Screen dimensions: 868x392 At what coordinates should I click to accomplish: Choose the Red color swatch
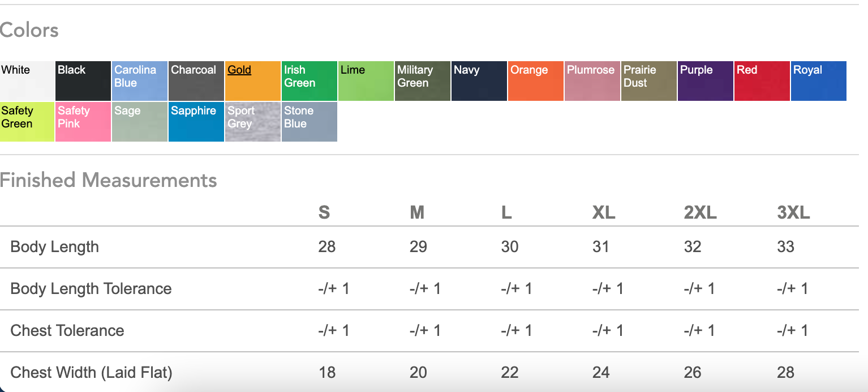[762, 81]
